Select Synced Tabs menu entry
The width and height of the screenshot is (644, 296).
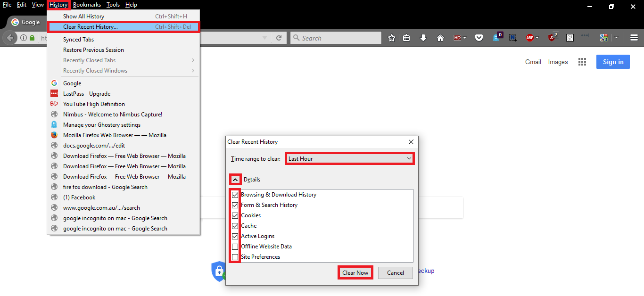[x=124, y=40]
